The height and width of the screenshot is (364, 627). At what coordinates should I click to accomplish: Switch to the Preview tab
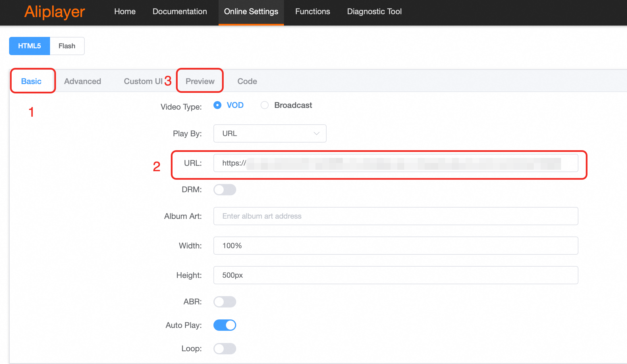coord(200,81)
